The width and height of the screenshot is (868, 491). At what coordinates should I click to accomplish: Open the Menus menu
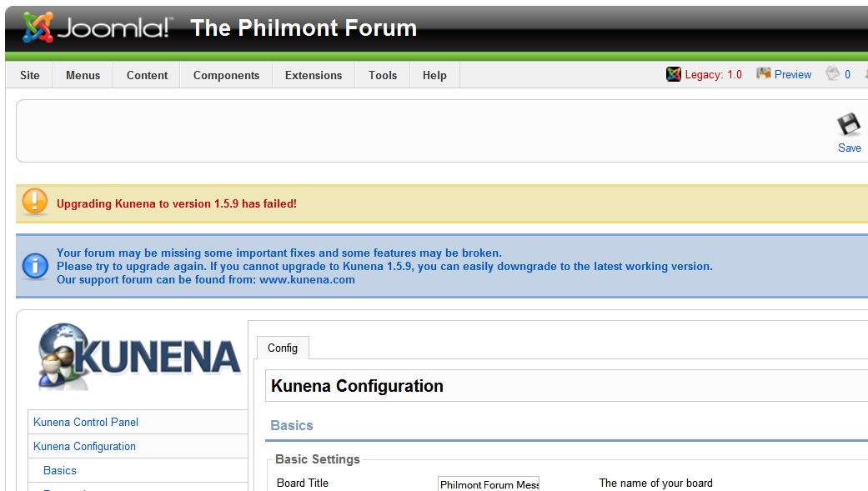(x=83, y=75)
